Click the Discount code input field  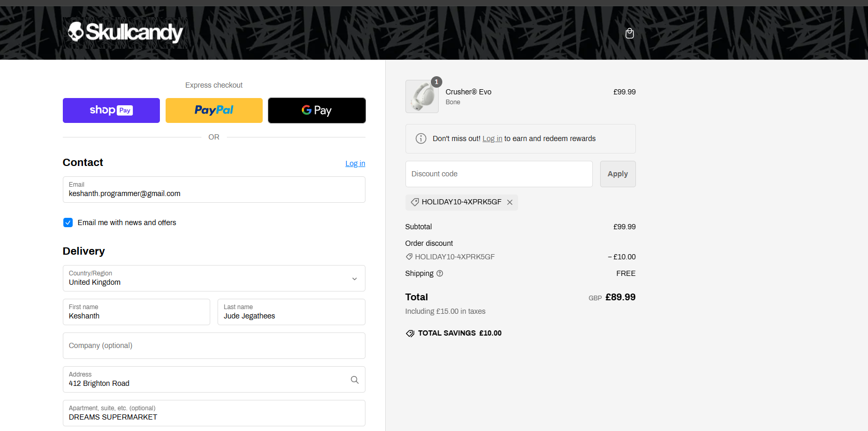click(x=498, y=174)
